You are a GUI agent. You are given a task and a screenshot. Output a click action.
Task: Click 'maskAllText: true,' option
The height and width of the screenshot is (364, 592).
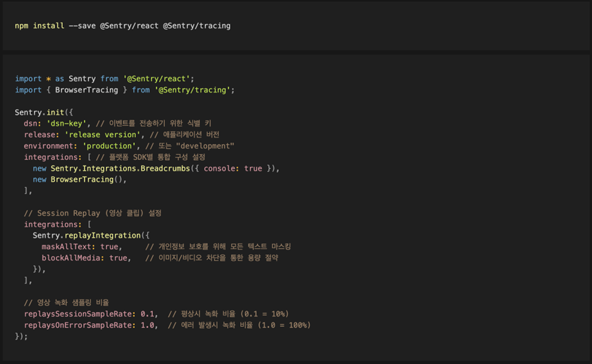82,247
